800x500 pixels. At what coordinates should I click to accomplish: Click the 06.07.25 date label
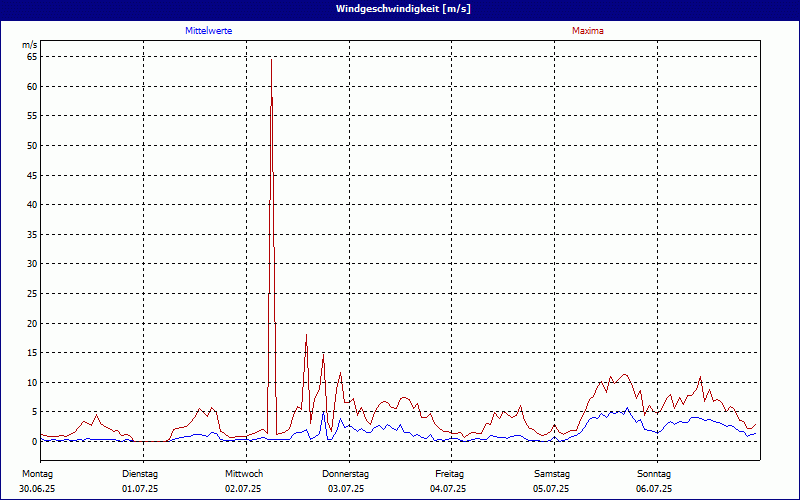654,489
